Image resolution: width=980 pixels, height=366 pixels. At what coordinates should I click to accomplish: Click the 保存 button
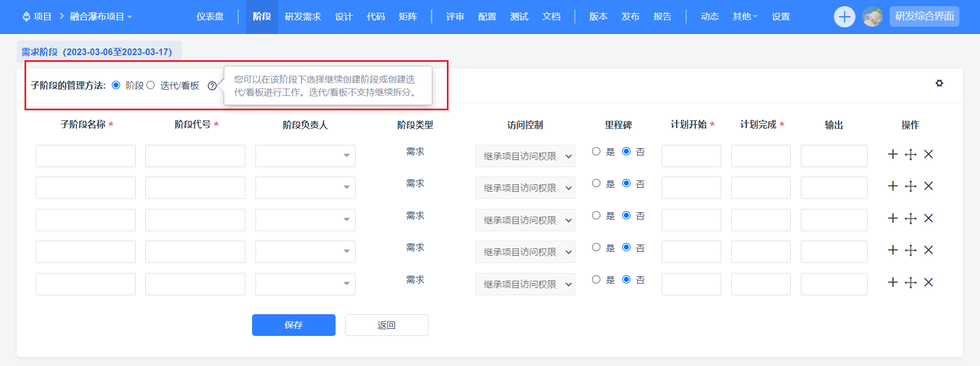coord(293,325)
